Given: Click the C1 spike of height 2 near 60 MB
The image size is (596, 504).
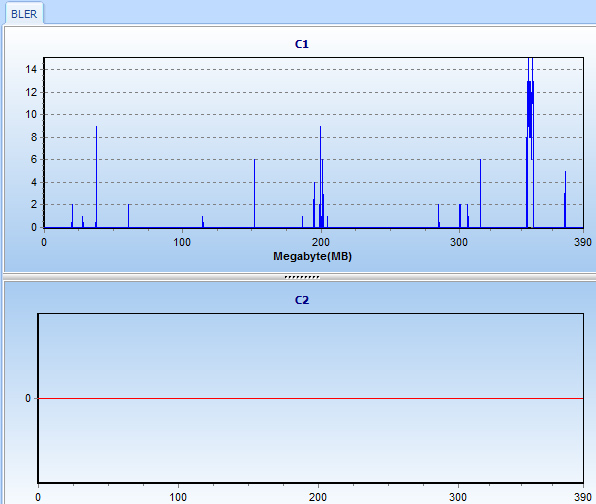Looking at the screenshot, I should pos(128,216).
